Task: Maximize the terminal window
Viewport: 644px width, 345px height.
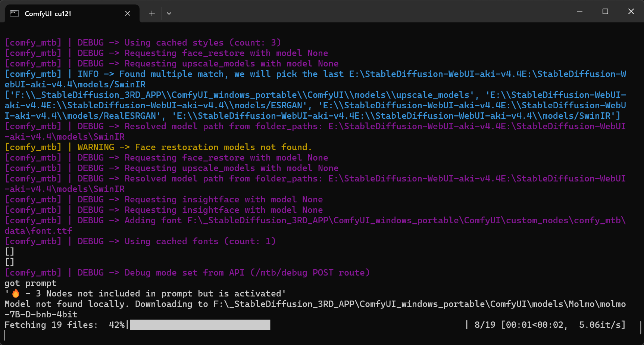Action: [x=605, y=11]
